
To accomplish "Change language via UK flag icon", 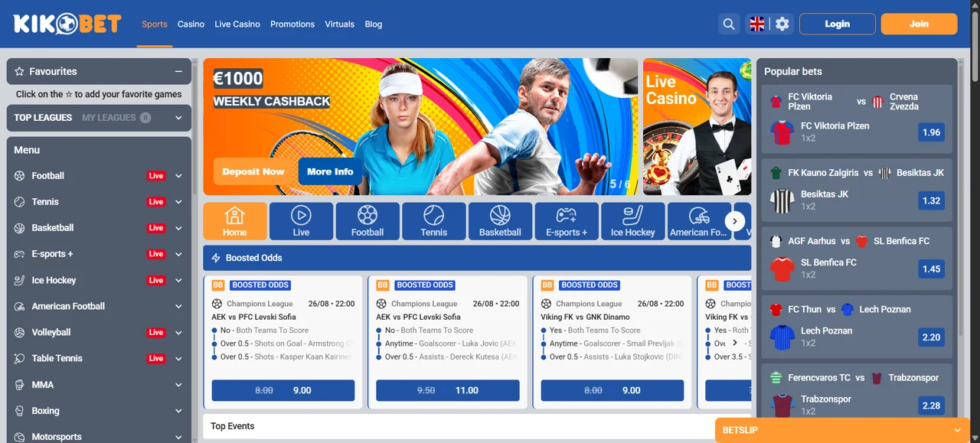I will coord(757,24).
